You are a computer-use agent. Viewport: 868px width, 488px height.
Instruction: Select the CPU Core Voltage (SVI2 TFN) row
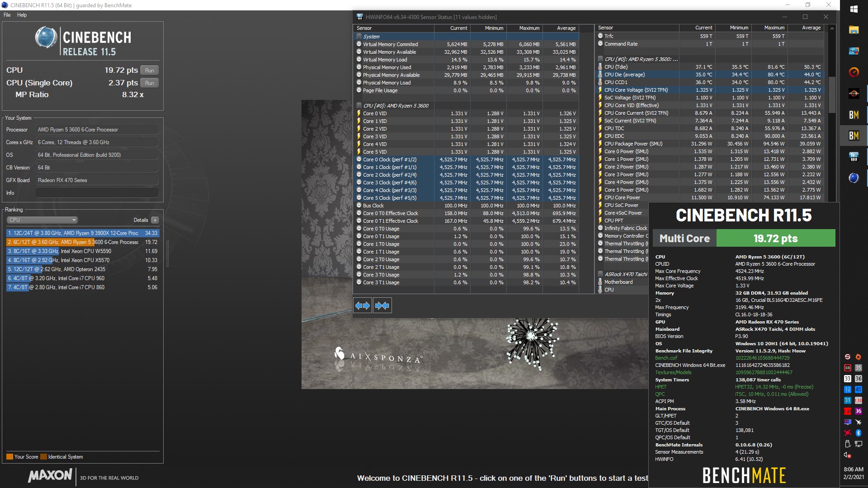click(x=710, y=90)
